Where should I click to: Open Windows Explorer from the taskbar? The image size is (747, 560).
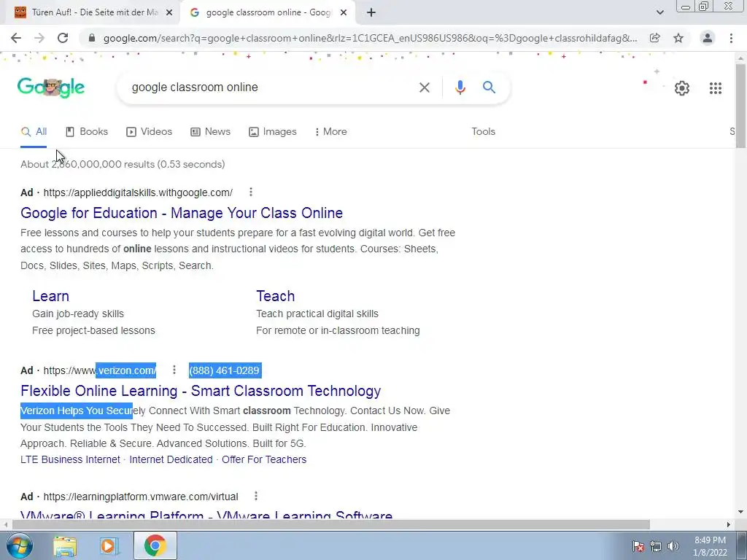point(65,546)
